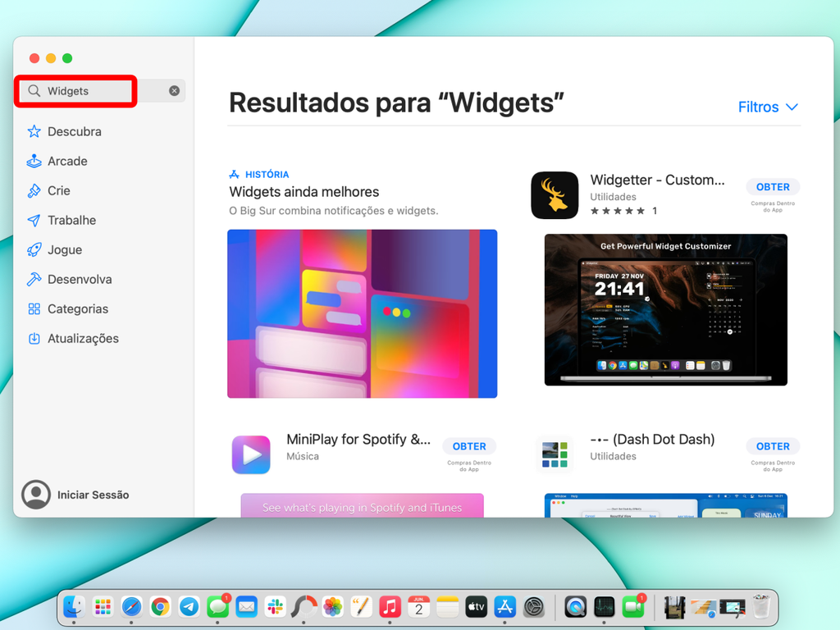Click the Música category label

pos(302,456)
